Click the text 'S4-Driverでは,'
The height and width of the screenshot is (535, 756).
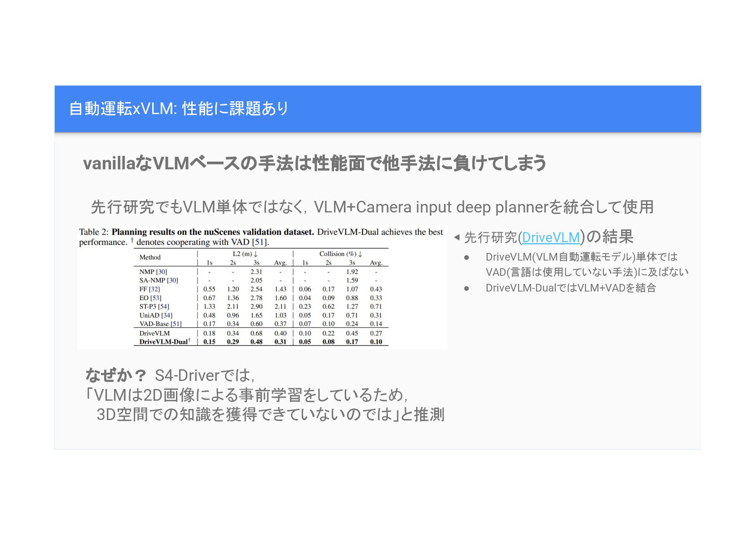point(205,375)
